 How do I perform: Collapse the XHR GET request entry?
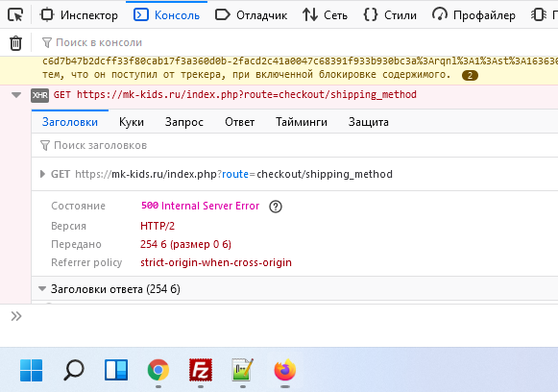[16, 95]
